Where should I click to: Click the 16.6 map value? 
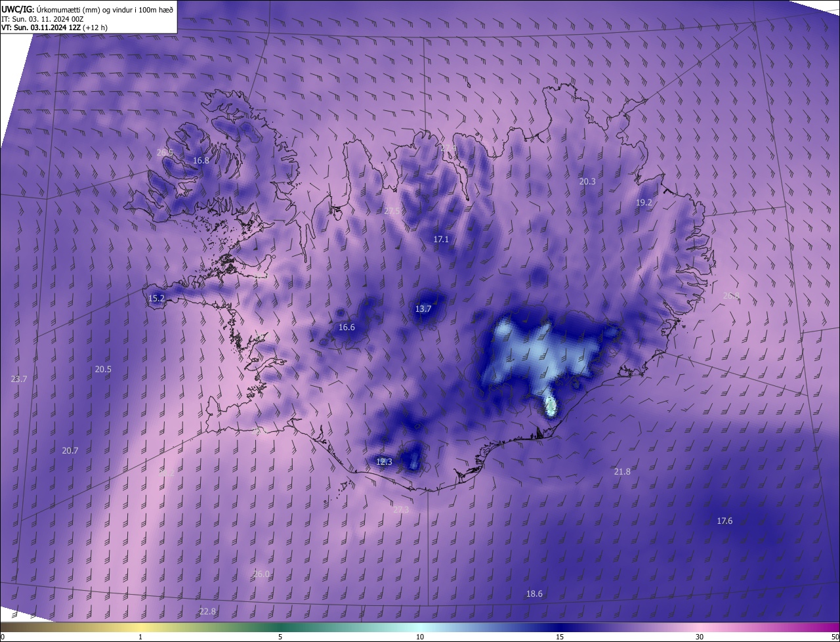[x=346, y=328]
